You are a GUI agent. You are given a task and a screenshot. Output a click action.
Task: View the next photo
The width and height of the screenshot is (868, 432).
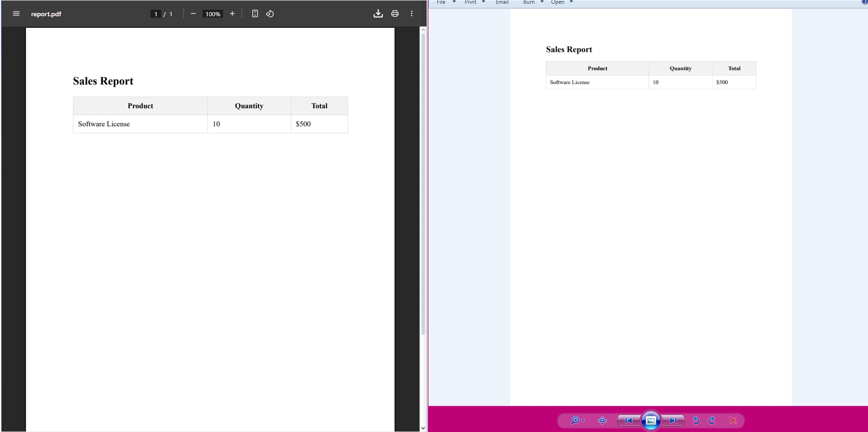pyautogui.click(x=672, y=420)
